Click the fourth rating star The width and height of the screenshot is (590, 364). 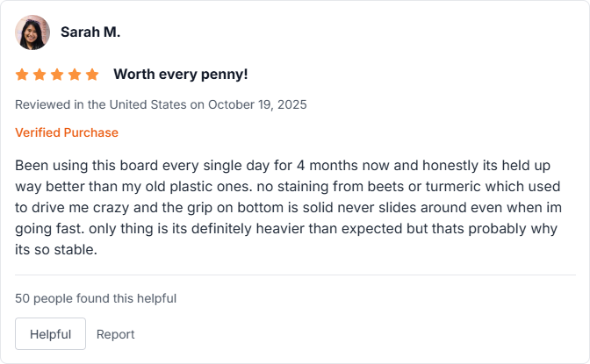(x=75, y=75)
